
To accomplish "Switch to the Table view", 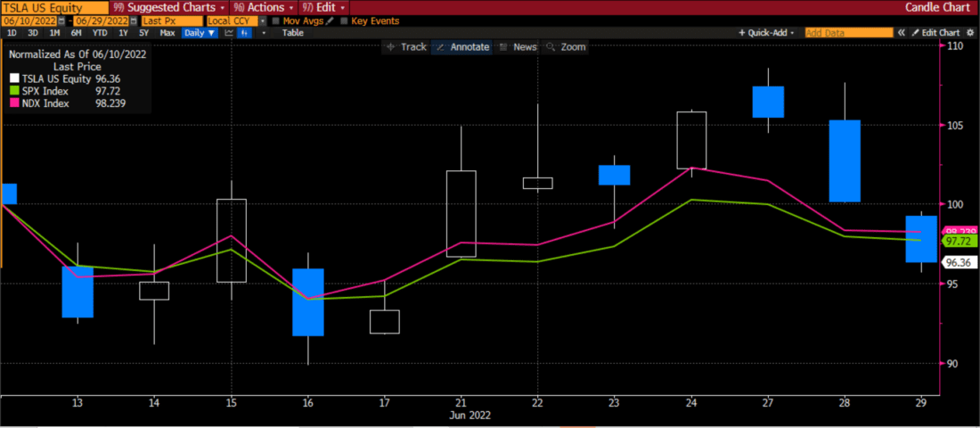I will (x=292, y=32).
